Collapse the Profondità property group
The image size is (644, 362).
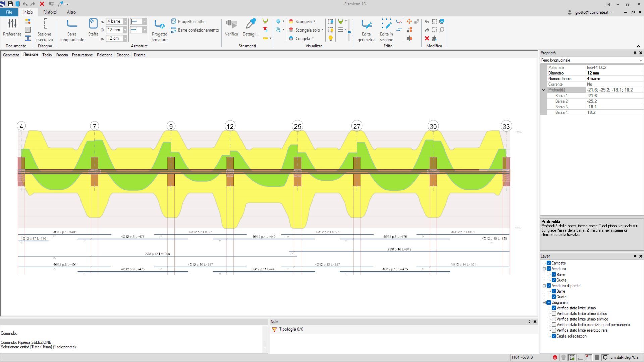tap(544, 90)
